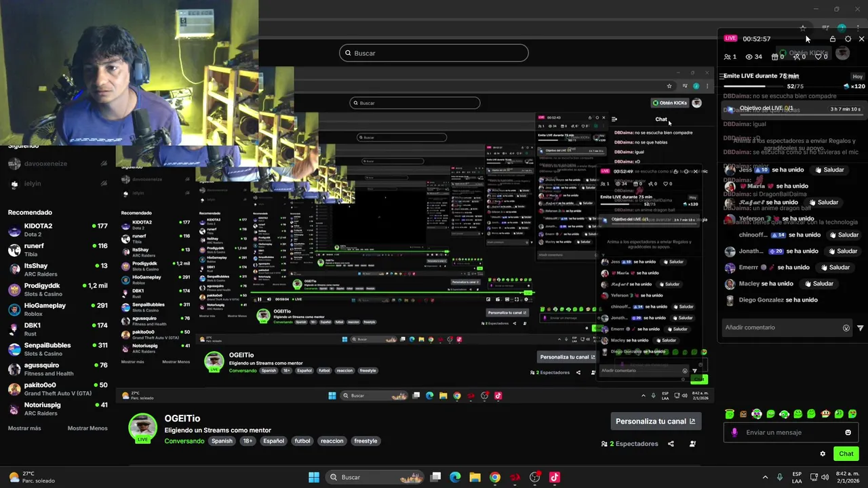868x488 pixels.
Task: Open Google Chrome from taskbar
Action: click(x=495, y=477)
